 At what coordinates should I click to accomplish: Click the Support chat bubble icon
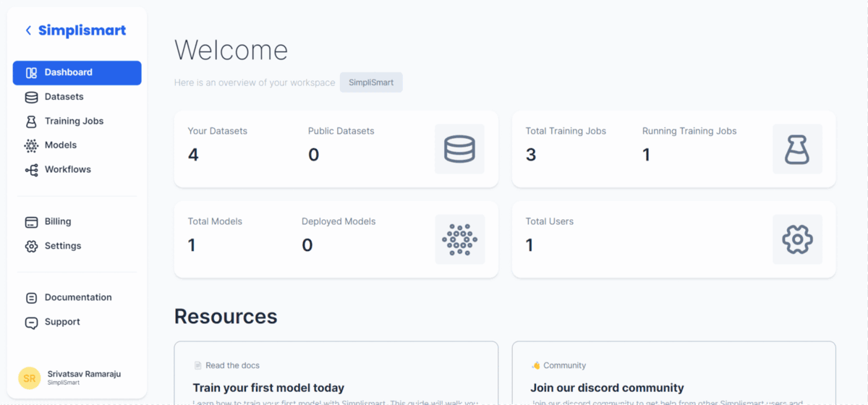tap(31, 323)
